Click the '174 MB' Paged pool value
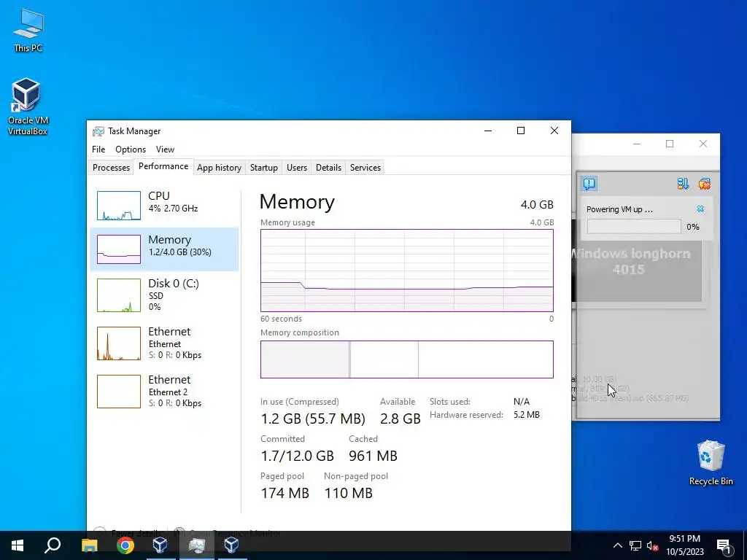The height and width of the screenshot is (560, 747). [285, 493]
